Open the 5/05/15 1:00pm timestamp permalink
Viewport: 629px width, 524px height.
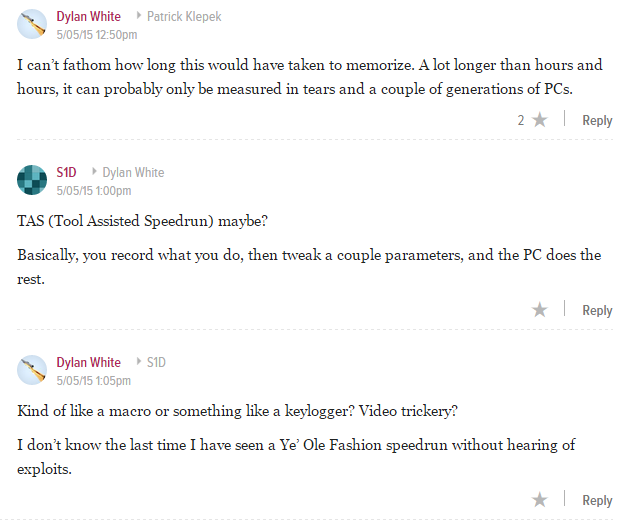click(94, 190)
